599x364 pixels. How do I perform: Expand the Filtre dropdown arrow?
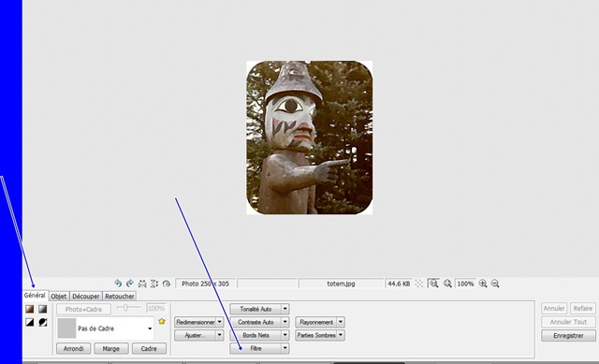tap(285, 348)
